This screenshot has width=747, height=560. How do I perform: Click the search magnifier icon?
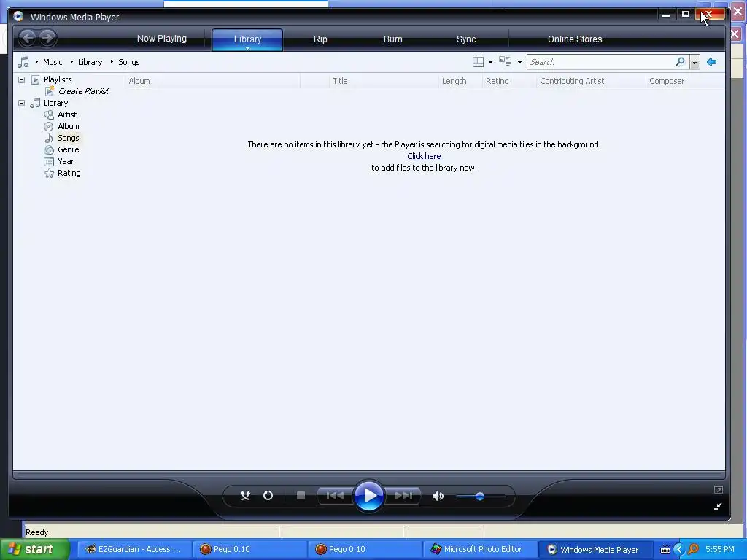point(680,62)
